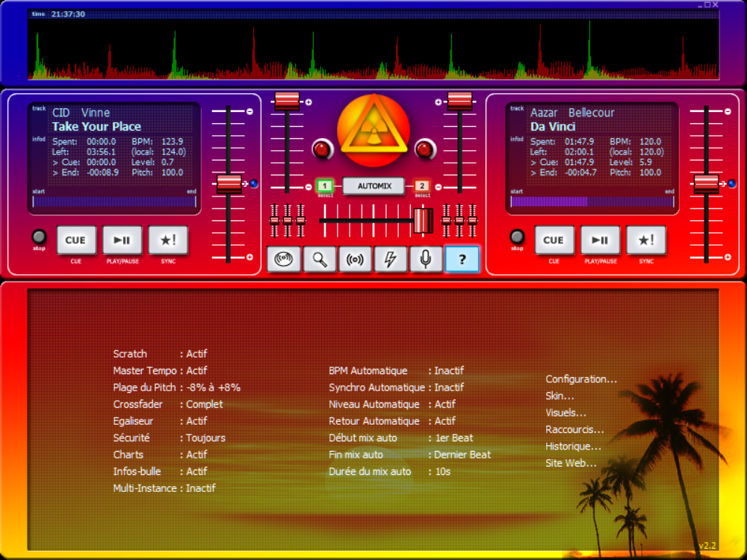Open the broadcast signal panel

355,259
